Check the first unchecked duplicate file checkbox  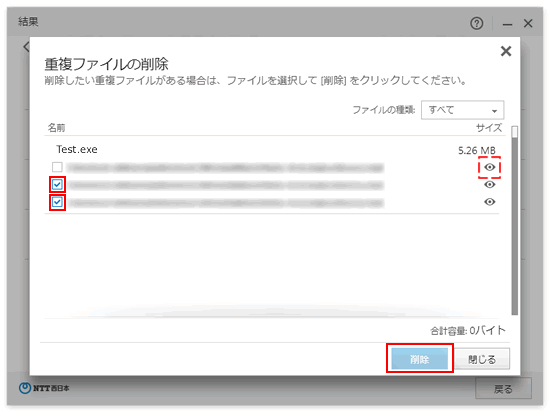[x=57, y=167]
